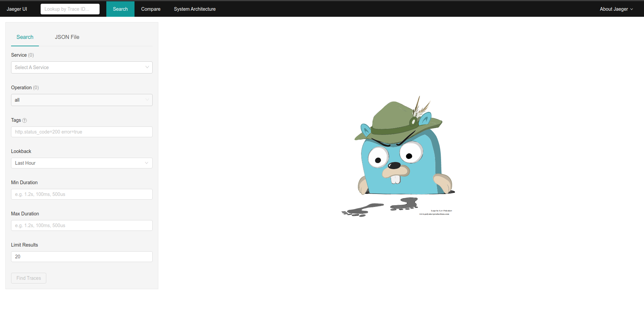The image size is (644, 310).
Task: Click the Jaeger gopher mascot image
Action: 398,156
